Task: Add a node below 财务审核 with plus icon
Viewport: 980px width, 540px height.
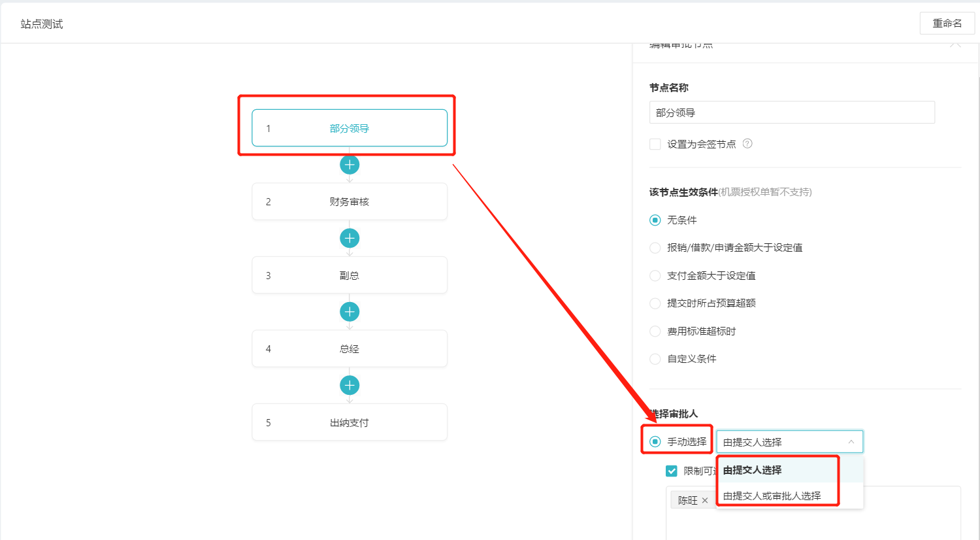Action: (350, 238)
